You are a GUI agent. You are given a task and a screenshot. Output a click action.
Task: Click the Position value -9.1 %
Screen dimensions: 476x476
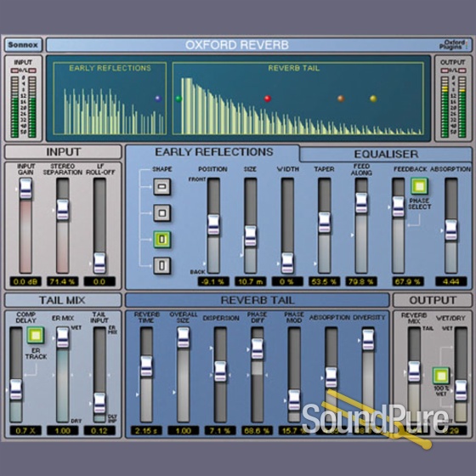[213, 281]
